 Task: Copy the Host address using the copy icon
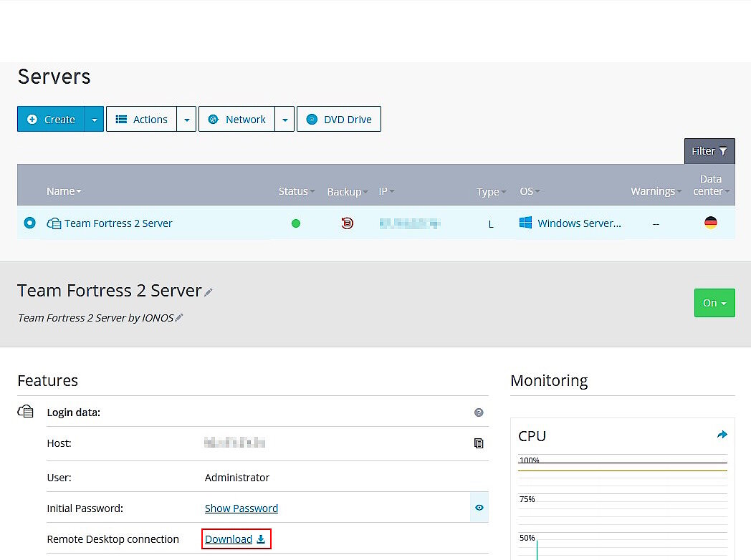click(x=479, y=443)
